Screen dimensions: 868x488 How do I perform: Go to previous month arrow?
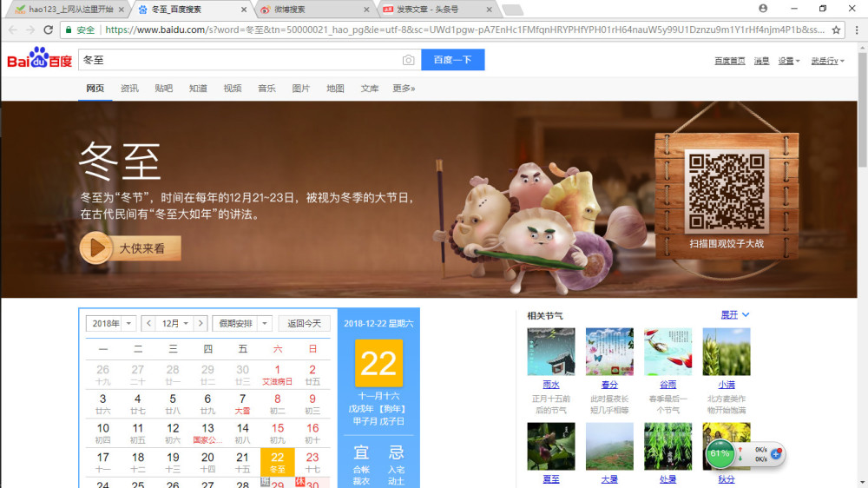point(148,323)
